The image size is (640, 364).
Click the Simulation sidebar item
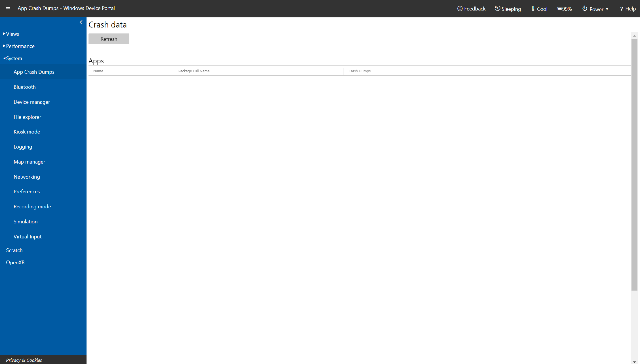point(26,221)
